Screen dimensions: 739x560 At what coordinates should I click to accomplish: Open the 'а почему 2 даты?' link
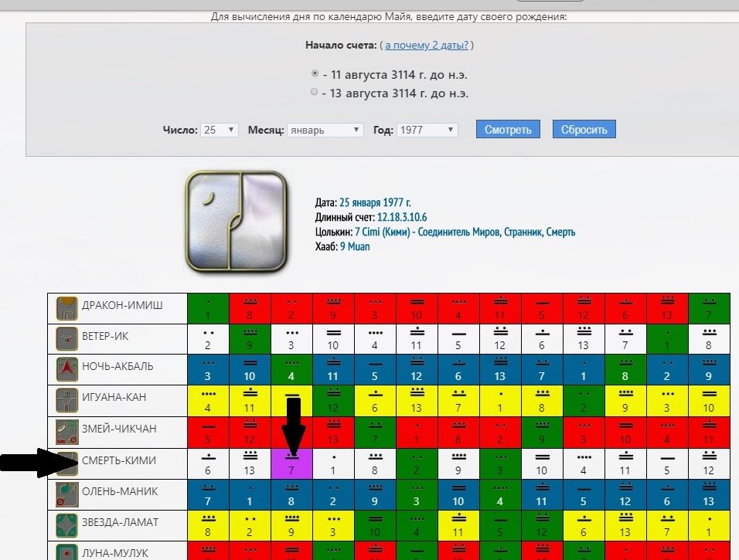[427, 46]
